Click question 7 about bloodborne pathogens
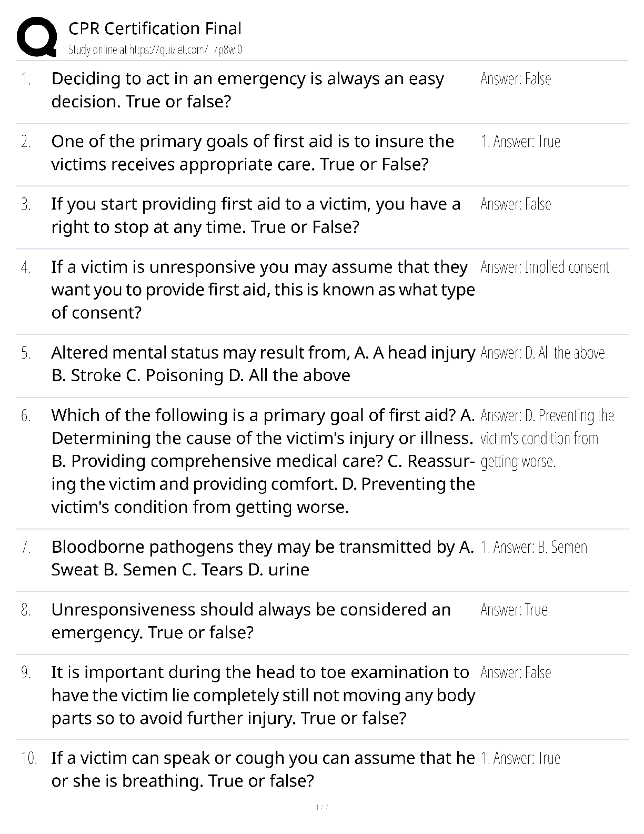644x834 pixels. [263, 558]
